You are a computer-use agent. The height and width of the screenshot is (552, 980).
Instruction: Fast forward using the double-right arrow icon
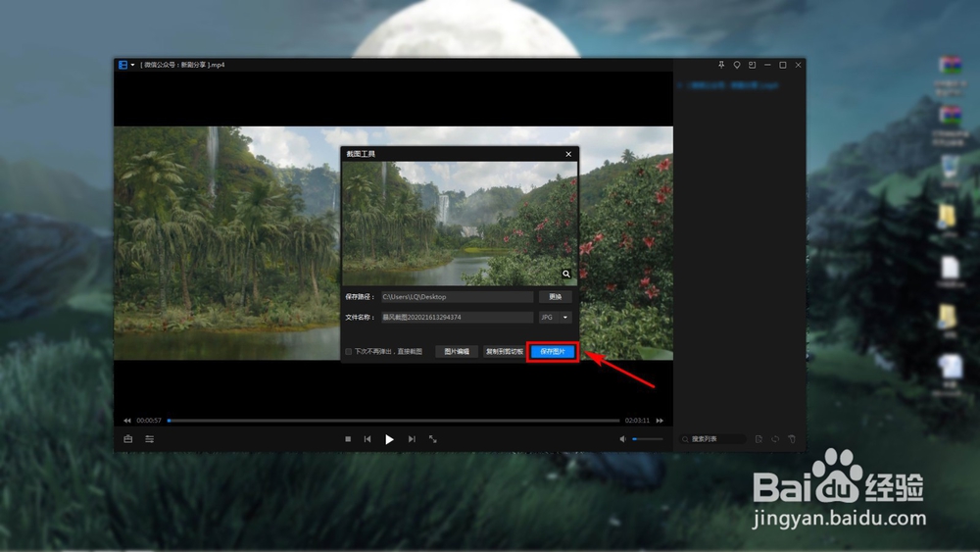click(x=660, y=421)
